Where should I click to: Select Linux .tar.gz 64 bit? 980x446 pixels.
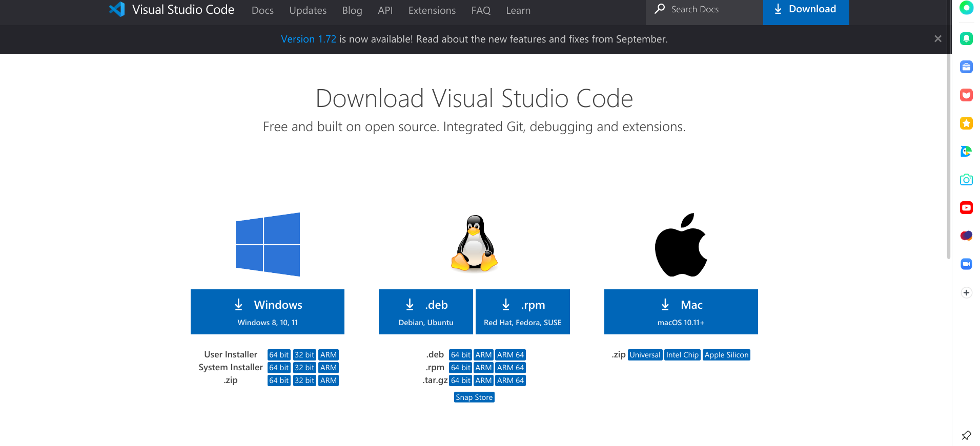pyautogui.click(x=460, y=380)
